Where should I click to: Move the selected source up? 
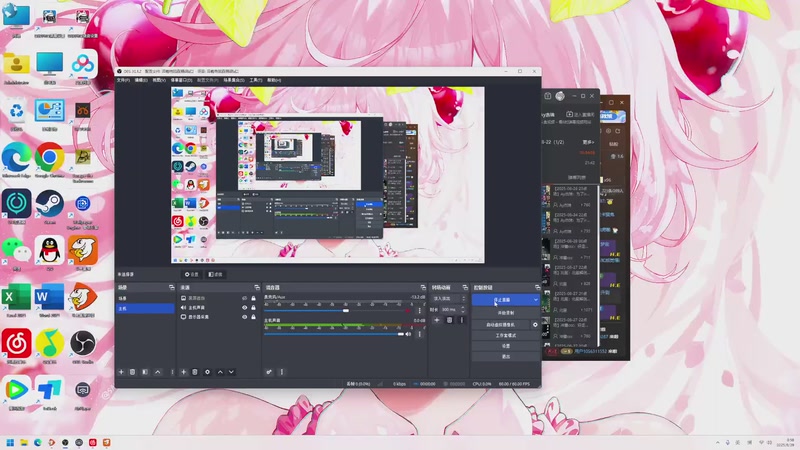[220, 372]
